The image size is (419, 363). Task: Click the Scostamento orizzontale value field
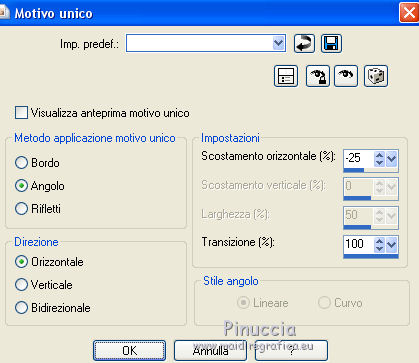pos(358,158)
